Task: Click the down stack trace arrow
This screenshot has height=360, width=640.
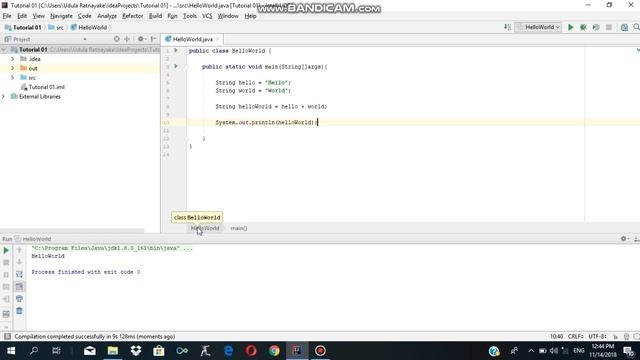Action: (19, 262)
